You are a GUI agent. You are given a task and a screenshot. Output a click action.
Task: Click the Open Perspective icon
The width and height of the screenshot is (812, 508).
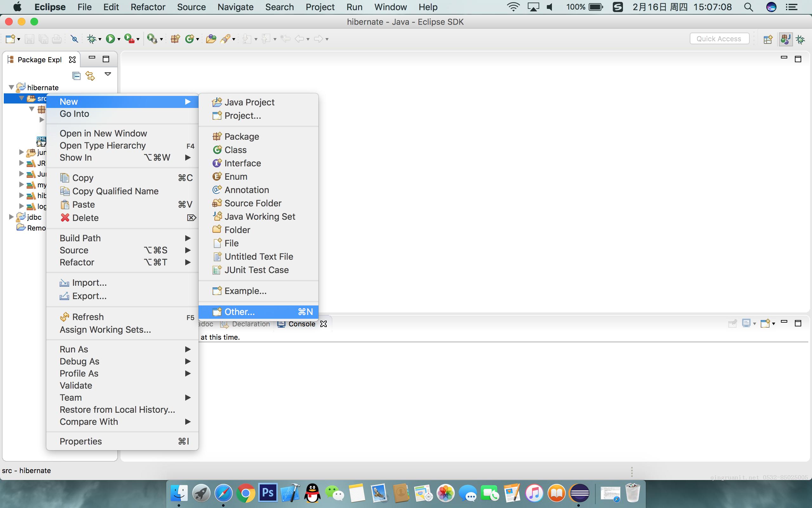[768, 39]
